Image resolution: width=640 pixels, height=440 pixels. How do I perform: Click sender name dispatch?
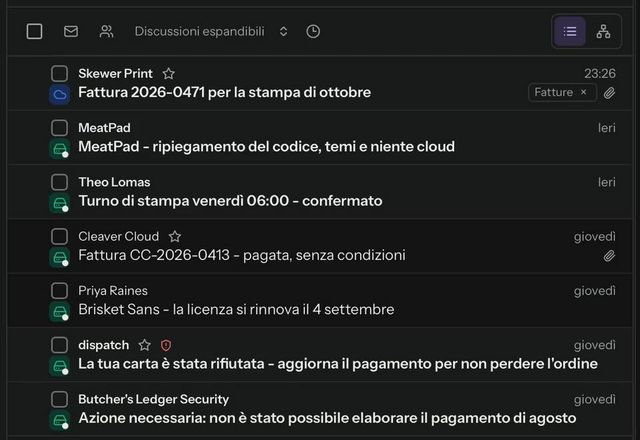[104, 345]
